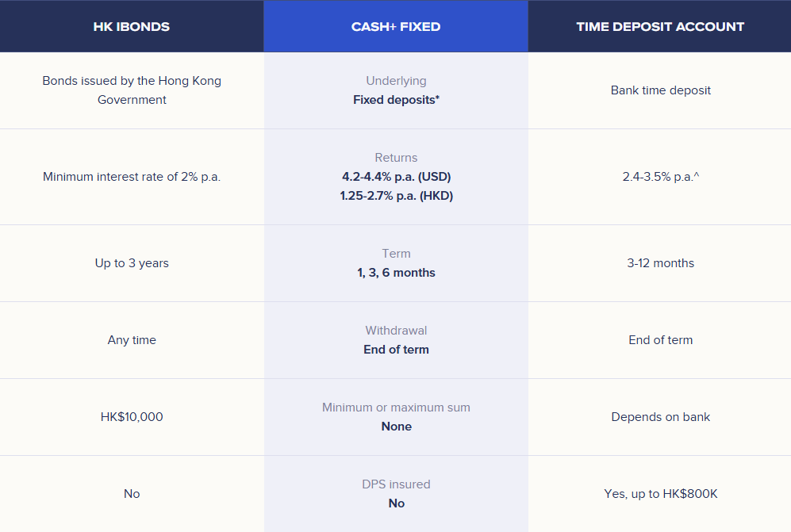This screenshot has height=532, width=791.
Task: Click the HK IBONDS column header
Action: coord(132,27)
